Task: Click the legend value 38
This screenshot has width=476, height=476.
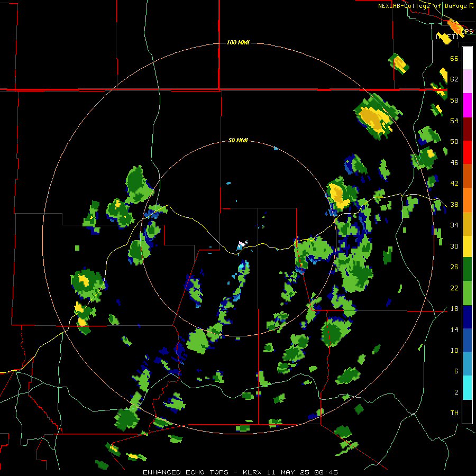Action: tap(454, 204)
